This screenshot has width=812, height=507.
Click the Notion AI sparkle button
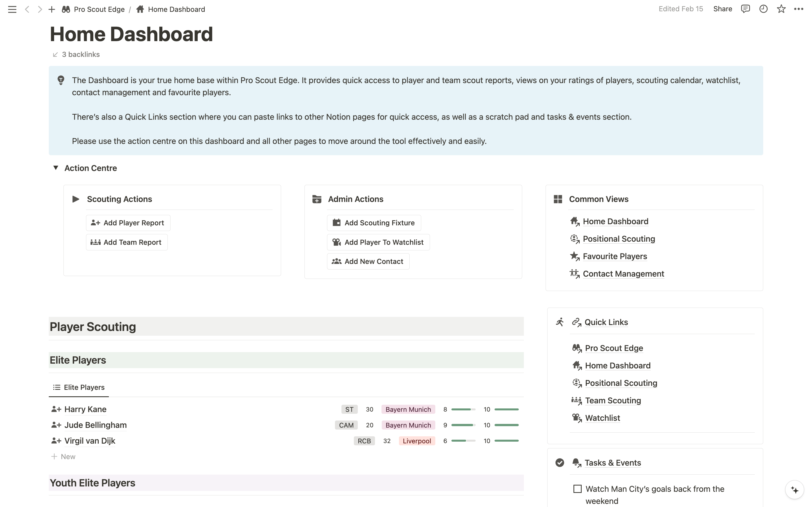click(795, 490)
